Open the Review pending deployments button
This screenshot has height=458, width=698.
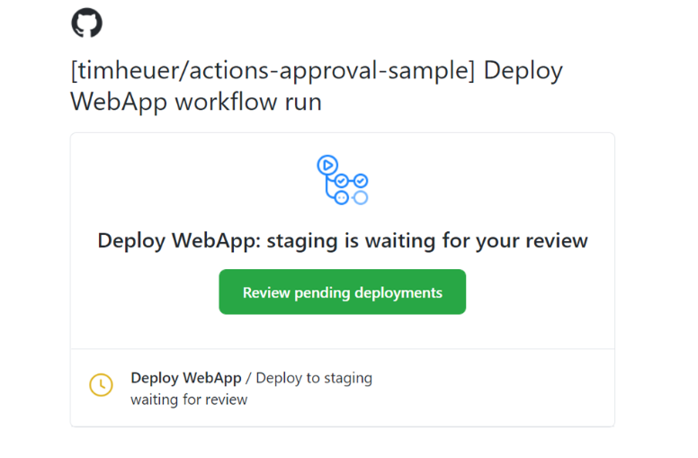[342, 292]
